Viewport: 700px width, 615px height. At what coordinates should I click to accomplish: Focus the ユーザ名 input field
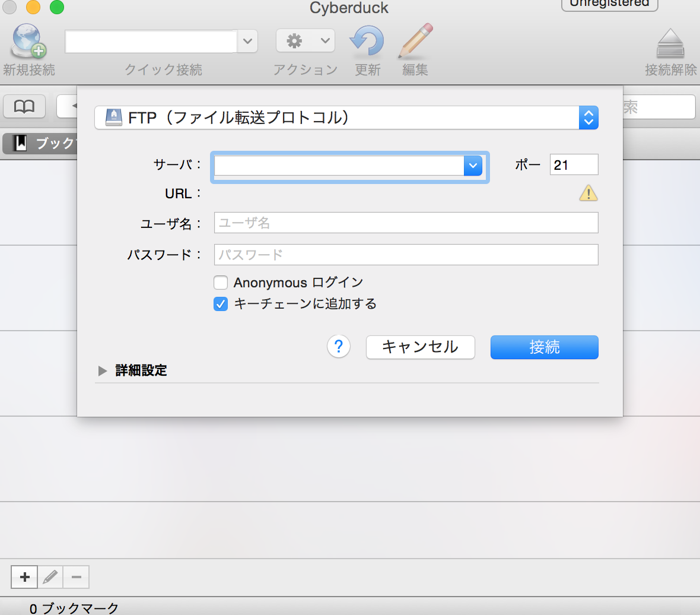(x=406, y=223)
